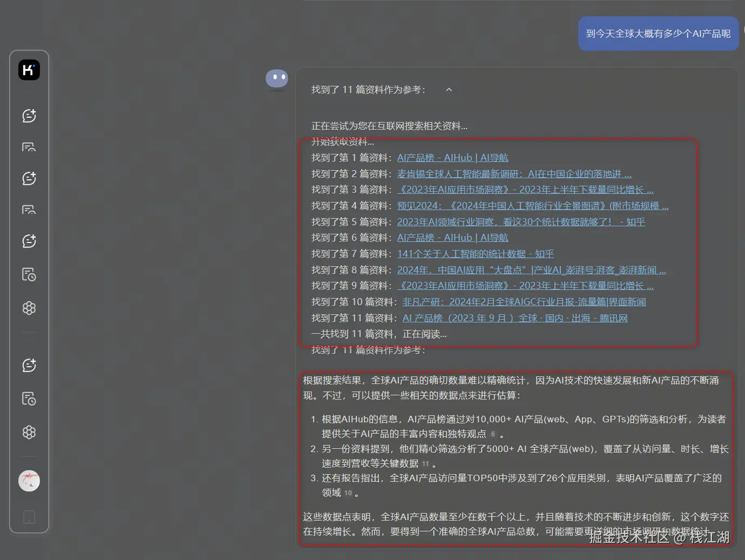Click the text 一共找到 11 篇资料，正在阅读...
This screenshot has width=745, height=560.
[x=379, y=334]
